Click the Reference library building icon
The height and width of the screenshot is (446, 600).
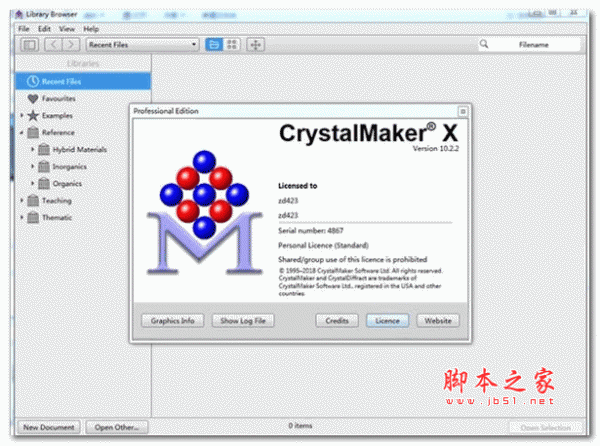(33, 132)
